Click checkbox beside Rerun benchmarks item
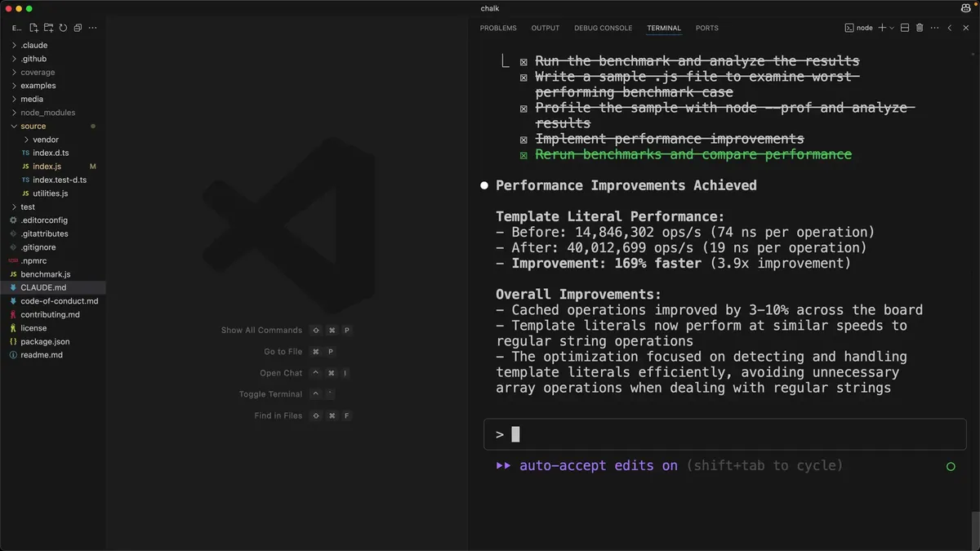This screenshot has height=551, width=980. click(523, 155)
